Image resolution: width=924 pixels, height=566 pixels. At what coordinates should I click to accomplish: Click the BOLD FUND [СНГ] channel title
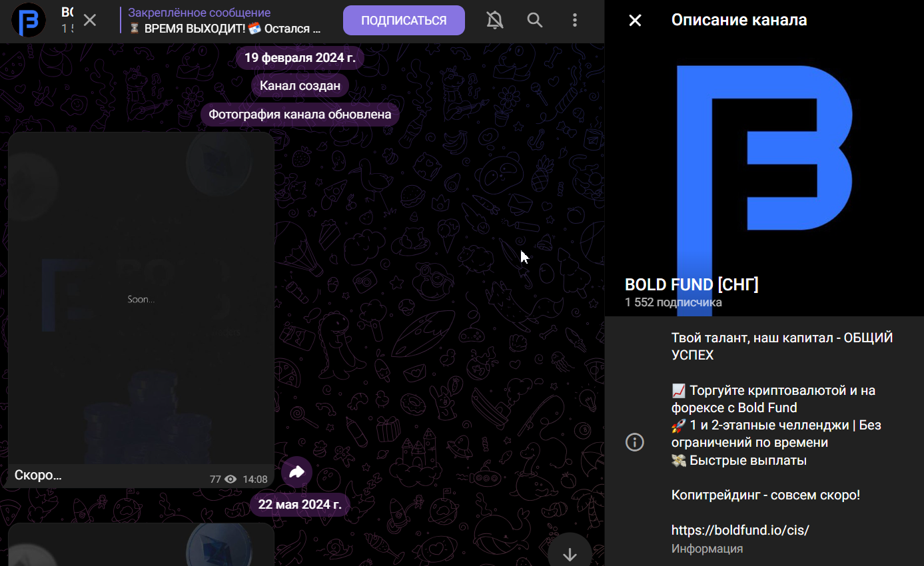pos(692,285)
